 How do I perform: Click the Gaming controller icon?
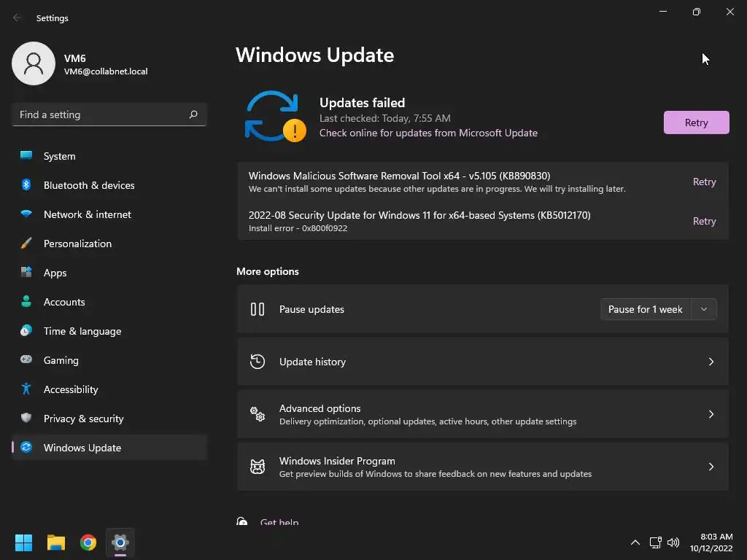tap(26, 359)
